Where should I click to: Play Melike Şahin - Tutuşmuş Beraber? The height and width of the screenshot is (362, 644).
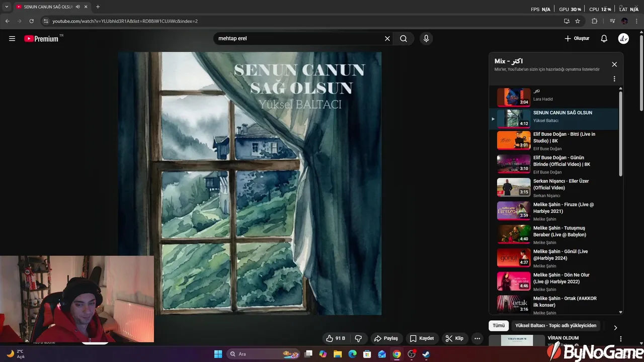[x=554, y=235]
